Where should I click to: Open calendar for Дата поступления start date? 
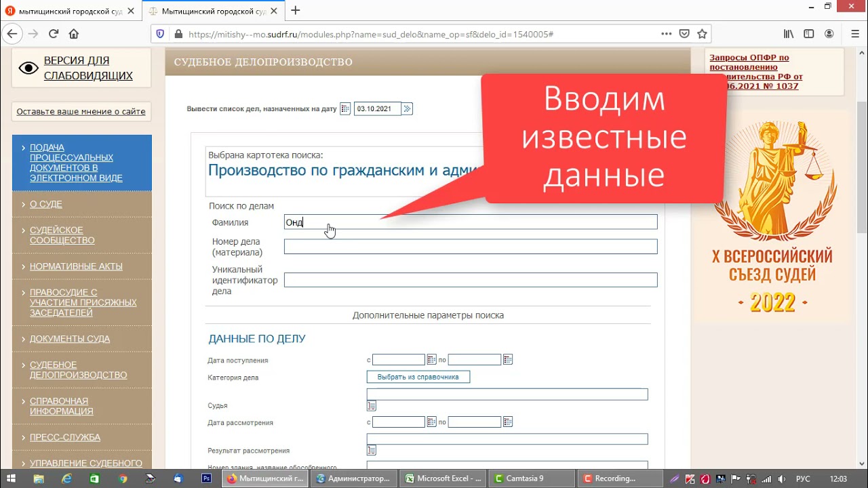[431, 359]
